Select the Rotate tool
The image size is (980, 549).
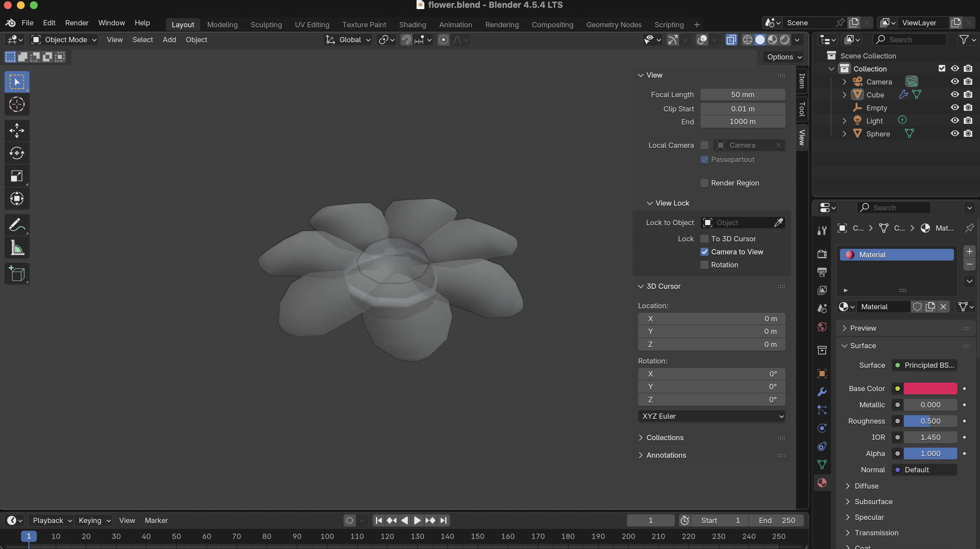pyautogui.click(x=17, y=153)
